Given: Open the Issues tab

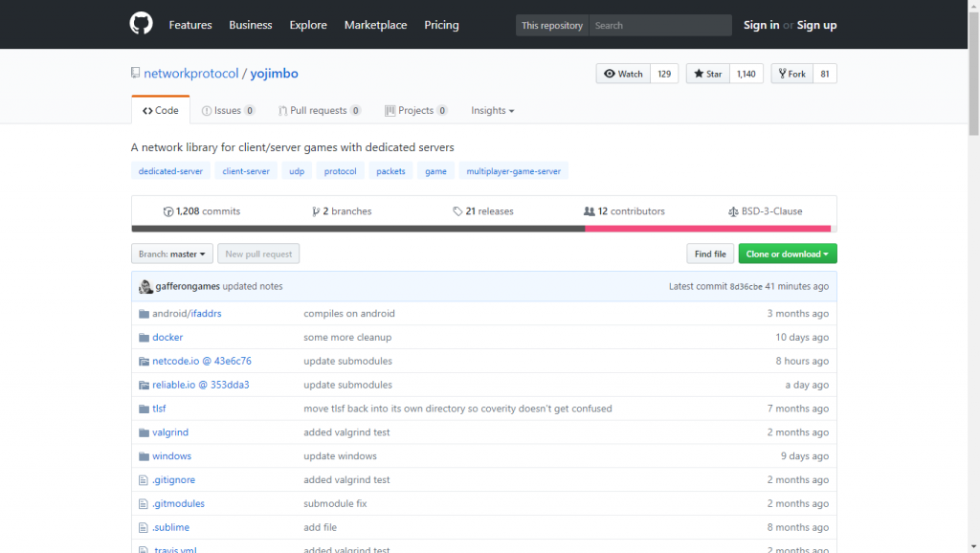Looking at the screenshot, I should [228, 110].
